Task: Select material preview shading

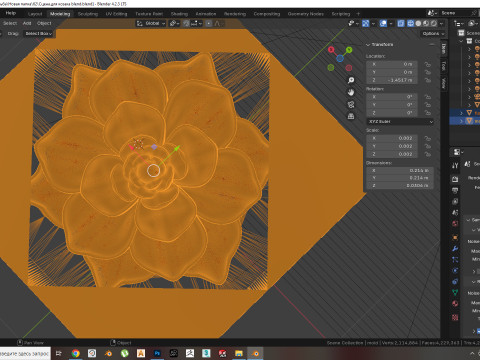Action: point(426,23)
